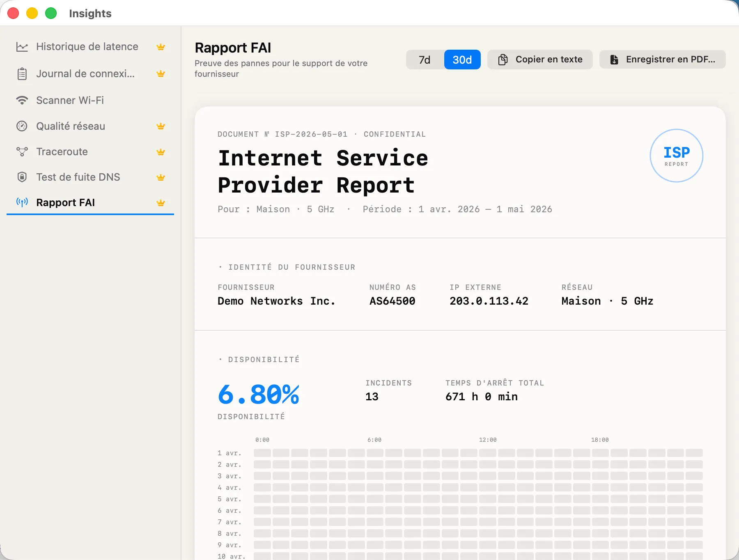Click the crown badge beside Qualité réseau
Image resolution: width=739 pixels, height=560 pixels.
pos(161,126)
